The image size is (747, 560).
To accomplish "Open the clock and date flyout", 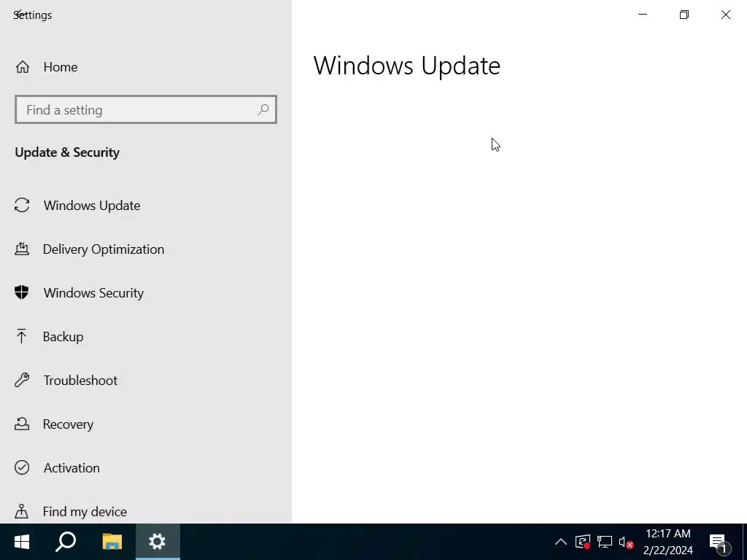I will (668, 542).
